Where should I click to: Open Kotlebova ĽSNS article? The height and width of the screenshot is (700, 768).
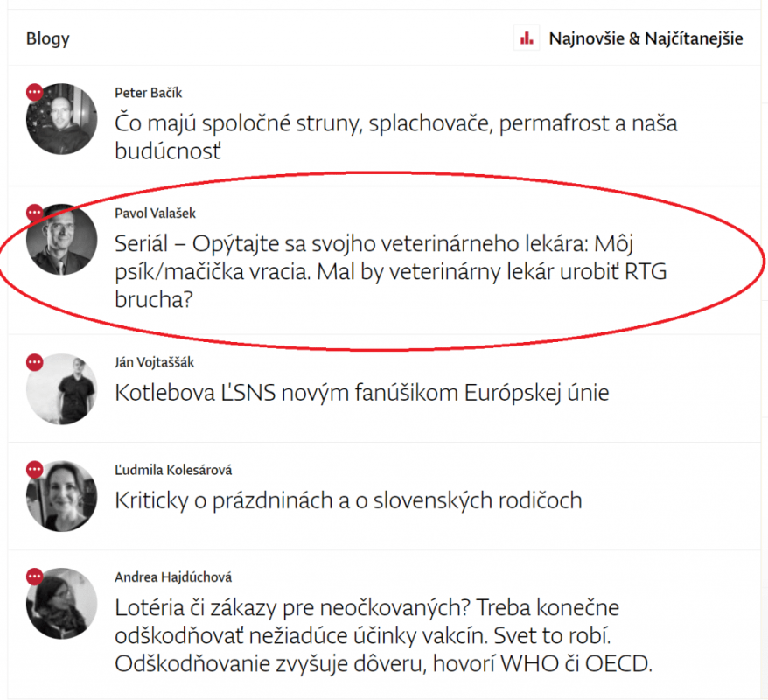(x=362, y=393)
